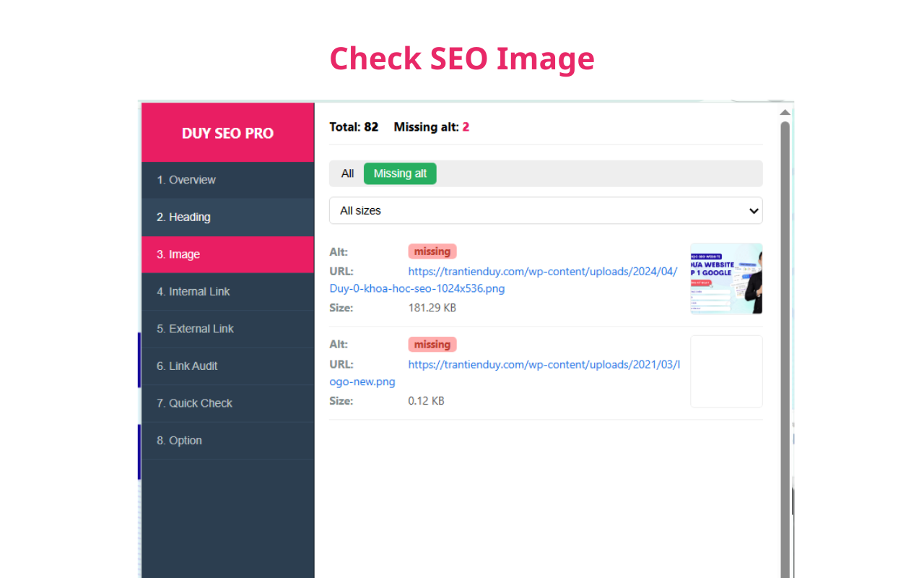Switch filter to All images

[347, 173]
